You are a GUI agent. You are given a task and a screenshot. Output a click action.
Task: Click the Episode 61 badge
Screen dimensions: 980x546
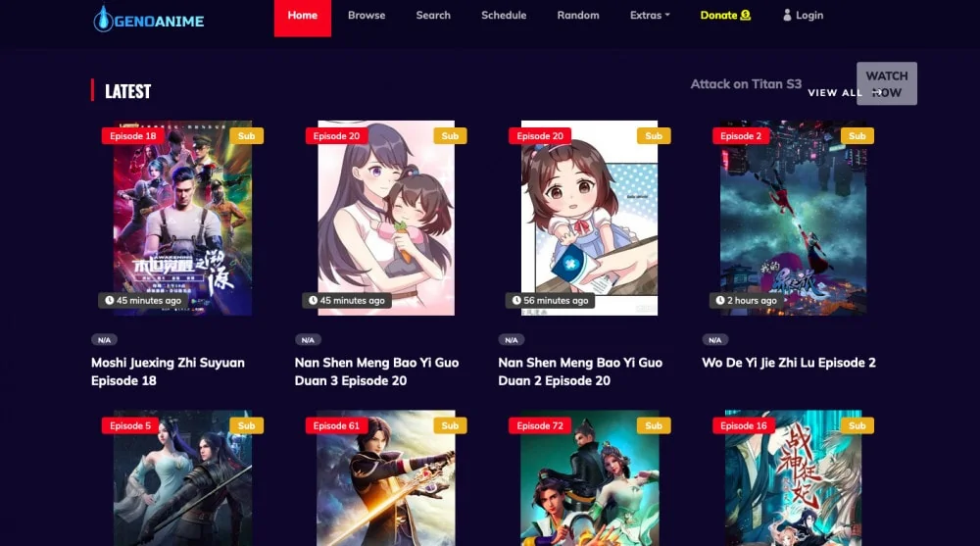[336, 425]
